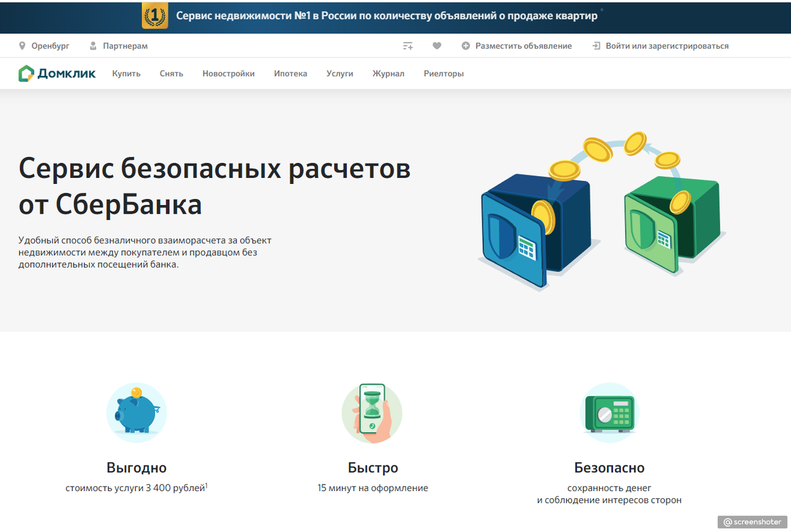Image resolution: width=791 pixels, height=532 pixels.
Task: Click Разместить объявление
Action: pyautogui.click(x=523, y=46)
